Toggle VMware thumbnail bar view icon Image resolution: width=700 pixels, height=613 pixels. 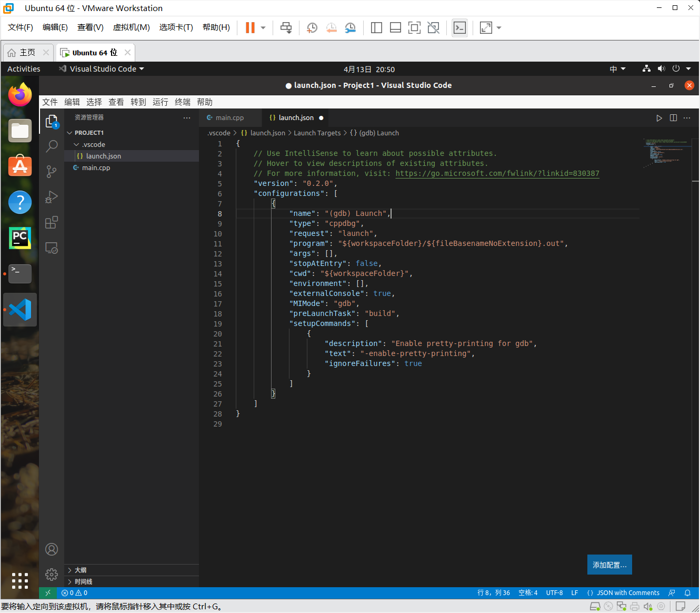(395, 28)
